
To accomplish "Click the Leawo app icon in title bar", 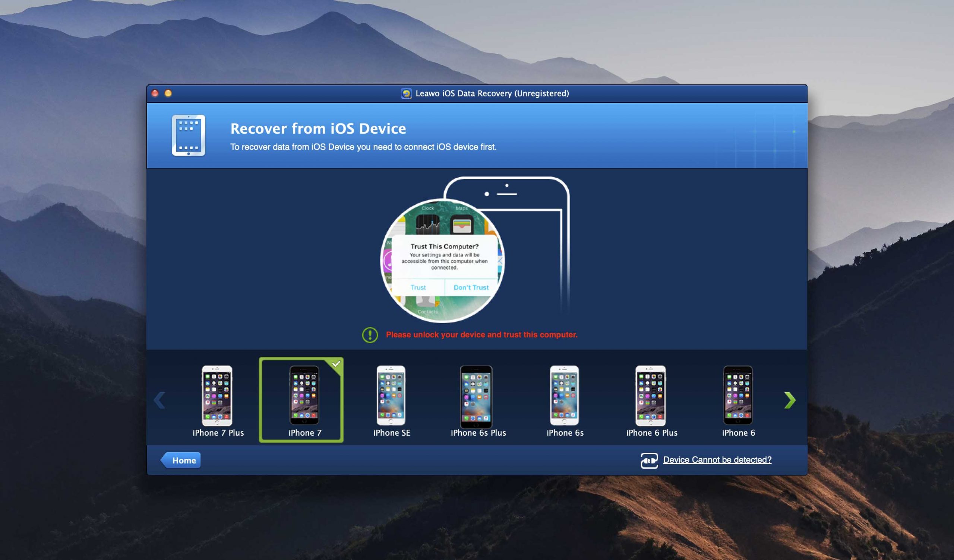I will (x=406, y=93).
